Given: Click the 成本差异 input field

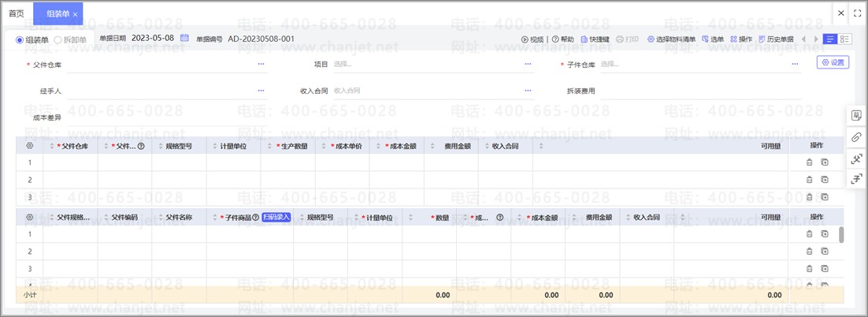Looking at the screenshot, I should (x=167, y=117).
